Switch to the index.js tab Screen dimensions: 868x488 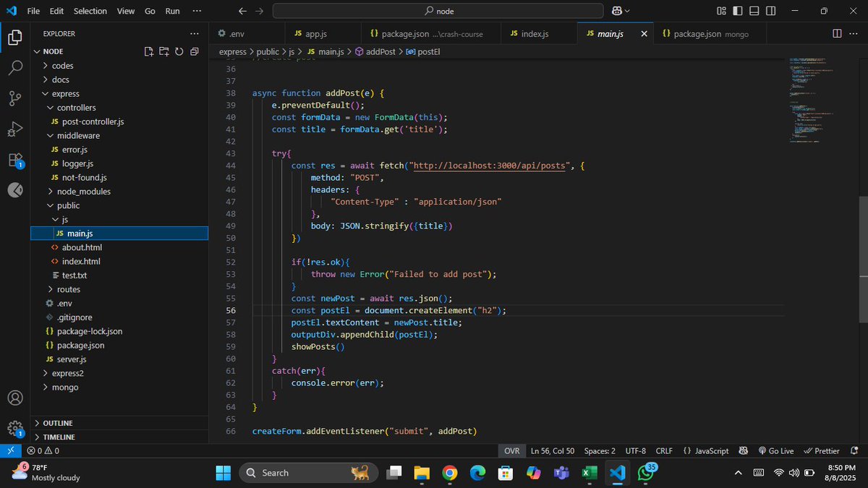pyautogui.click(x=540, y=33)
